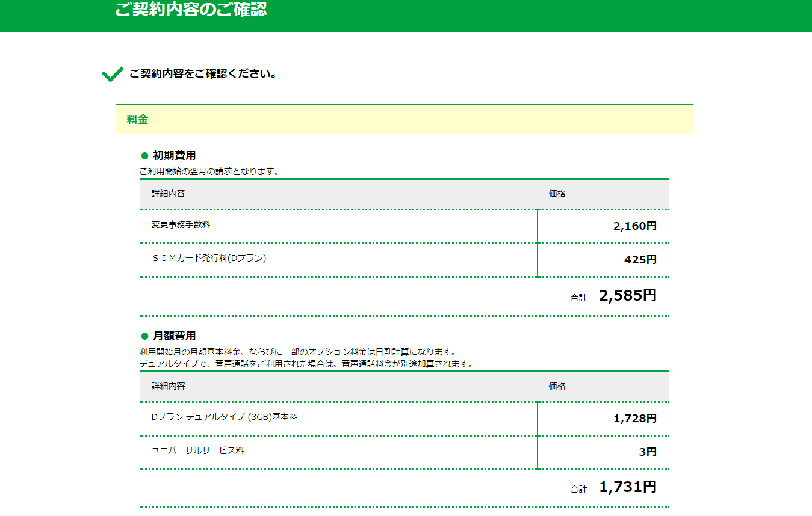Click the green bullet beside 初期費用
The image size is (812, 516).
144,156
